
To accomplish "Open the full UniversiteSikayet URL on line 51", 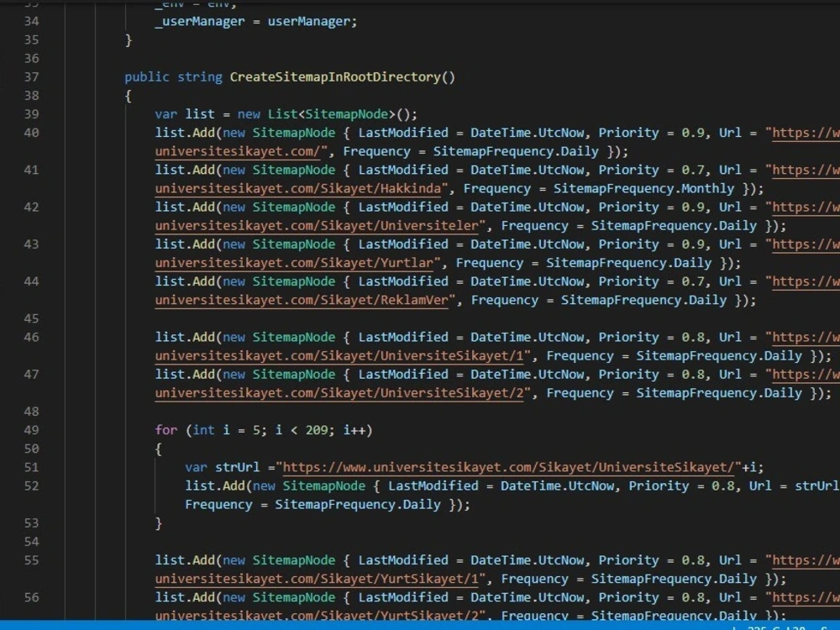I will pyautogui.click(x=508, y=467).
